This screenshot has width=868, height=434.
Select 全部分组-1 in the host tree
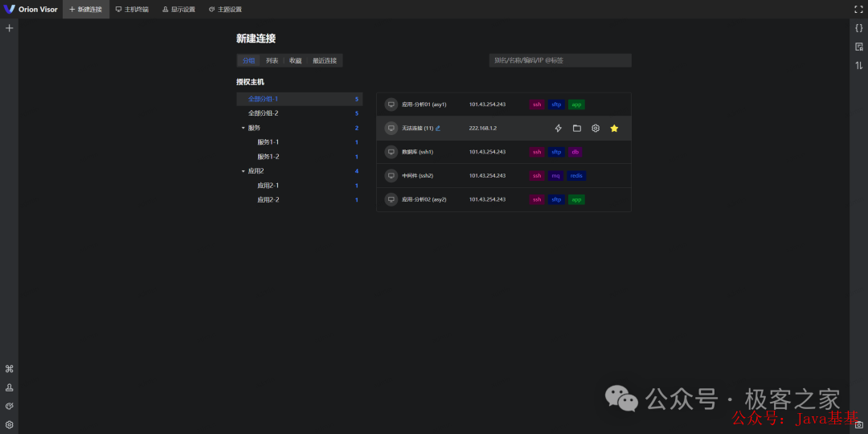pos(300,99)
